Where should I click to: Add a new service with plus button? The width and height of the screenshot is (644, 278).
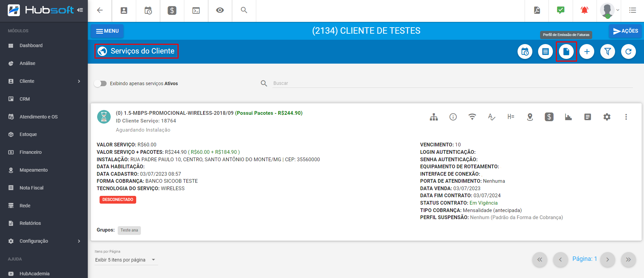pos(587,51)
